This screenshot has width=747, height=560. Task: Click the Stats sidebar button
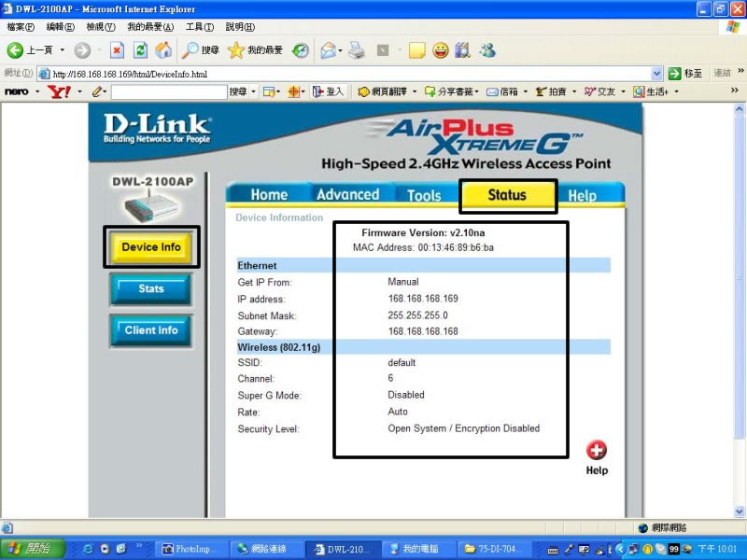pos(150,289)
